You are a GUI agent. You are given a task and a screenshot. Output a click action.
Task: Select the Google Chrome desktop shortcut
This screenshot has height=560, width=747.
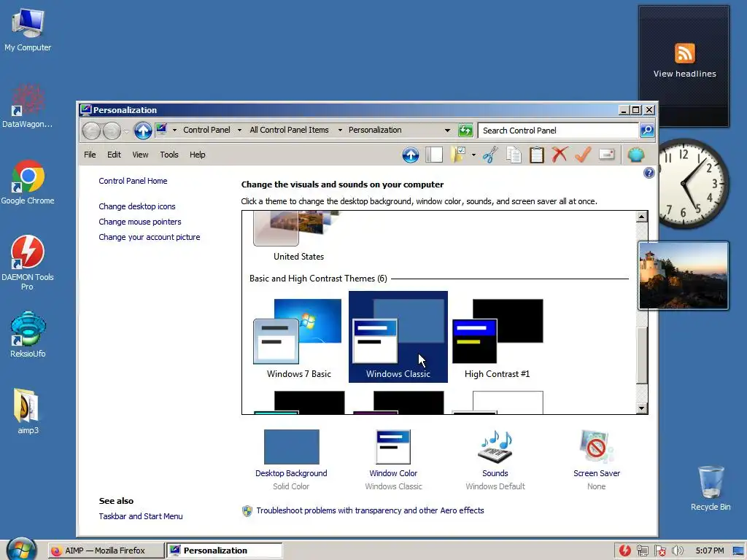[28, 182]
